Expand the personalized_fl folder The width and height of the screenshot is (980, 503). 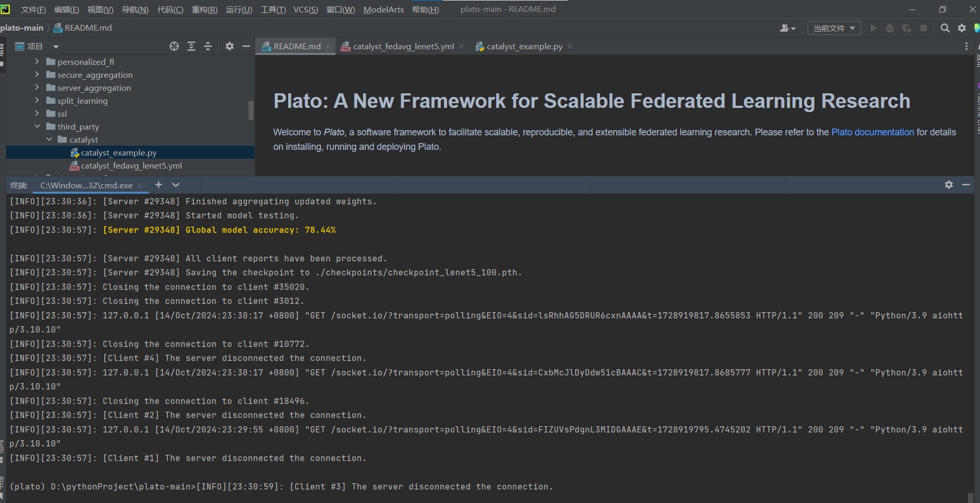click(x=37, y=62)
